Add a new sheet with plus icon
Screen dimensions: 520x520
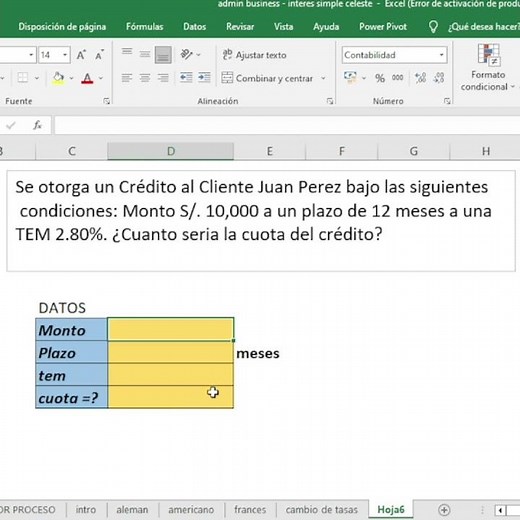pyautogui.click(x=444, y=510)
